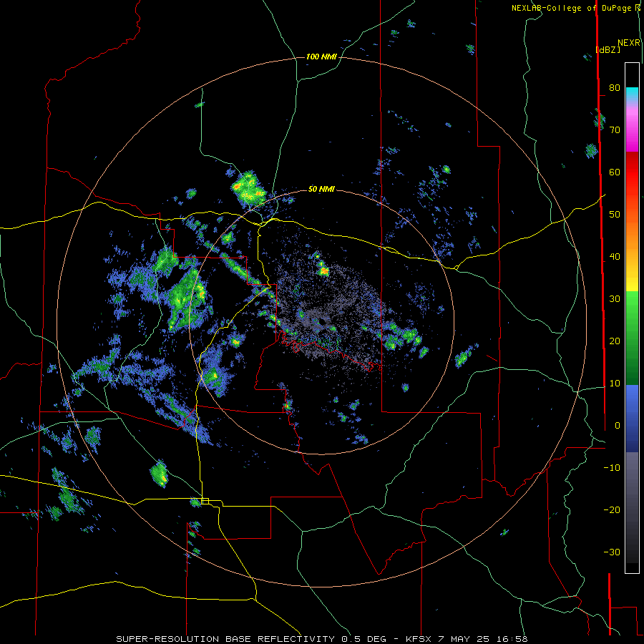This screenshot has height=644, width=644.
Task: Click the 20 value on the dBZ scale
Action: 615,341
